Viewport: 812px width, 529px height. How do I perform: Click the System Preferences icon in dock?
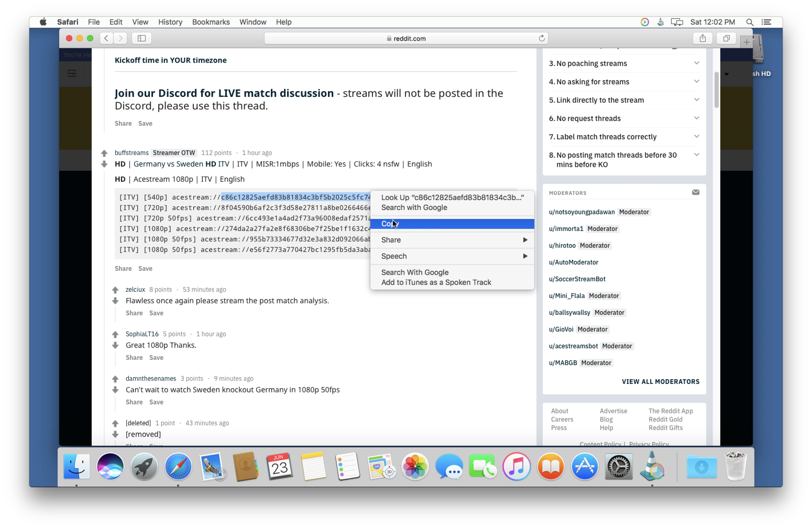click(x=618, y=467)
